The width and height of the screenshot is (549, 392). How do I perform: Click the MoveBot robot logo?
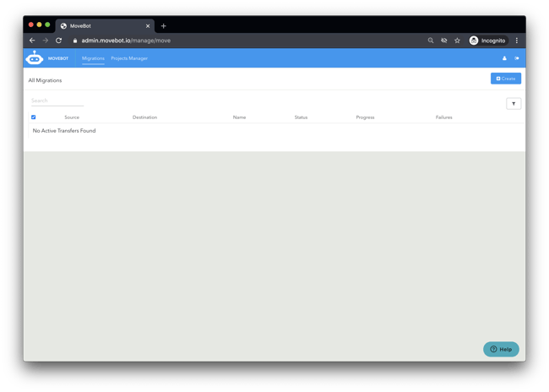coord(35,58)
